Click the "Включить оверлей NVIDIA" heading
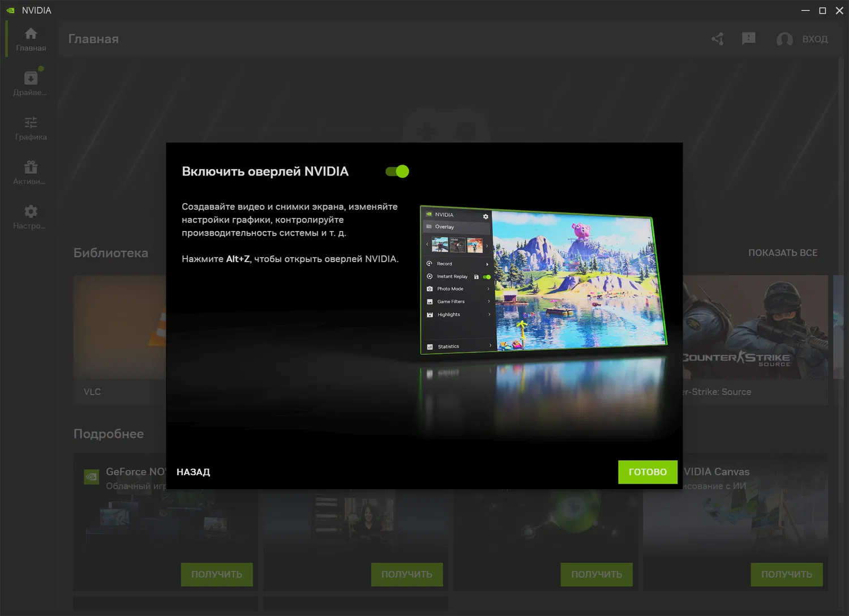 pyautogui.click(x=265, y=172)
